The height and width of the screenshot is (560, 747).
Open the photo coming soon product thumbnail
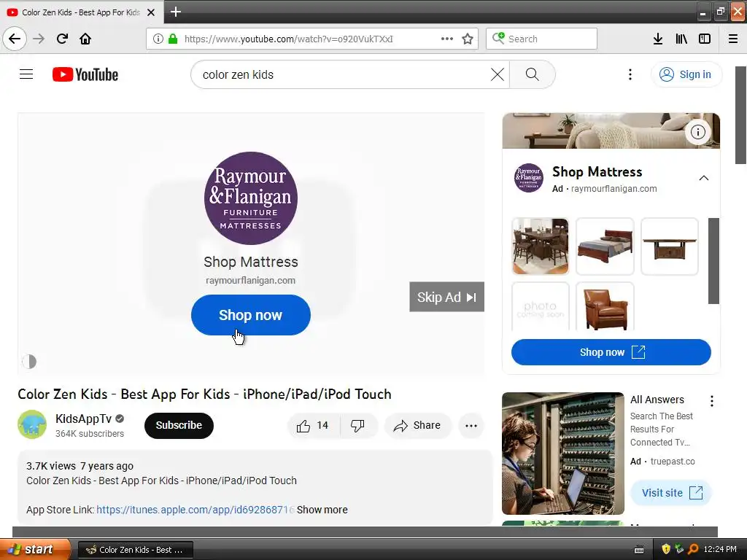point(541,306)
